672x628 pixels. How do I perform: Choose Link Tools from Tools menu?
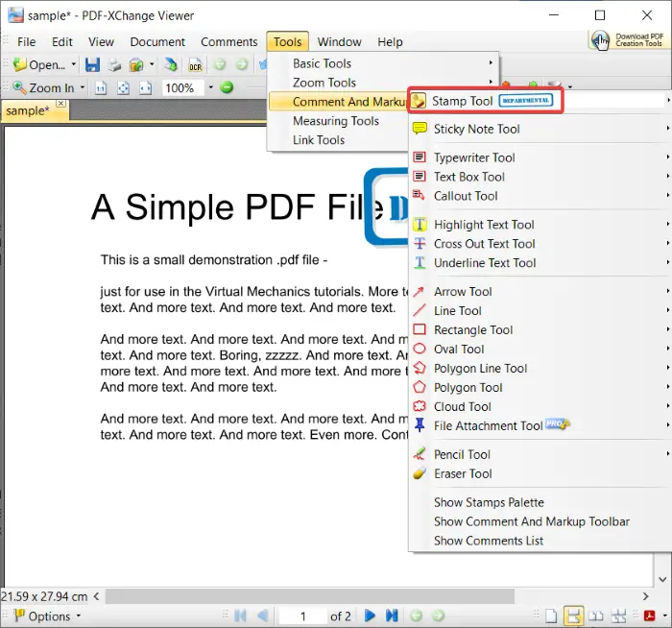tap(338, 140)
